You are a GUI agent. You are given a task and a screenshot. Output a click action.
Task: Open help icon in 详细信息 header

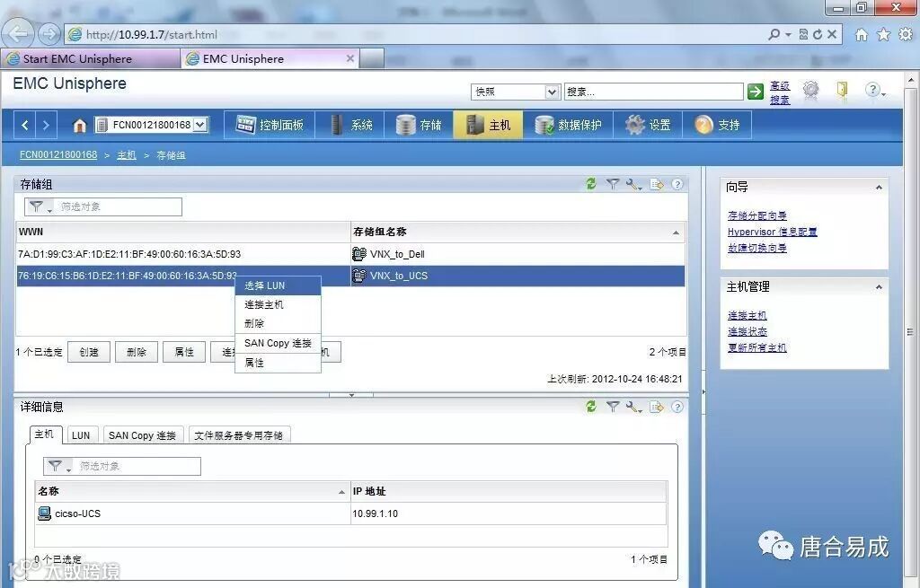677,407
